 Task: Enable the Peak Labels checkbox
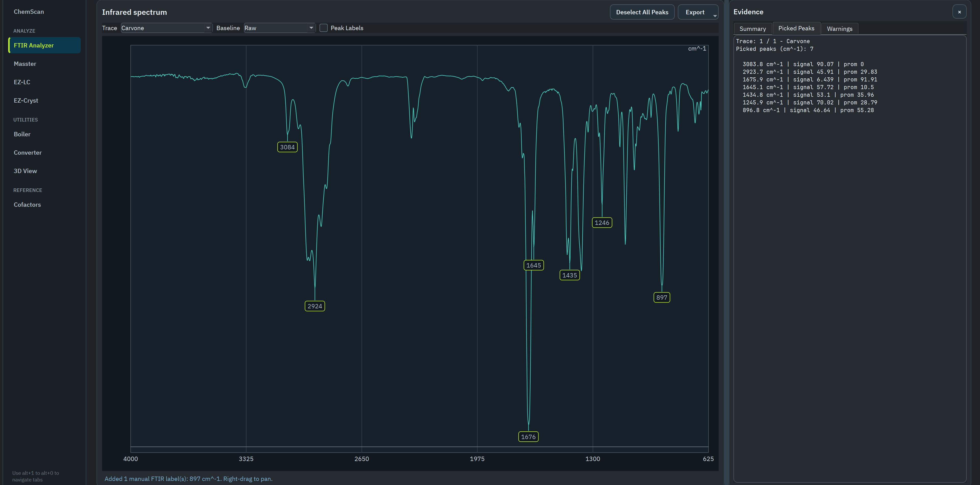[x=323, y=28]
